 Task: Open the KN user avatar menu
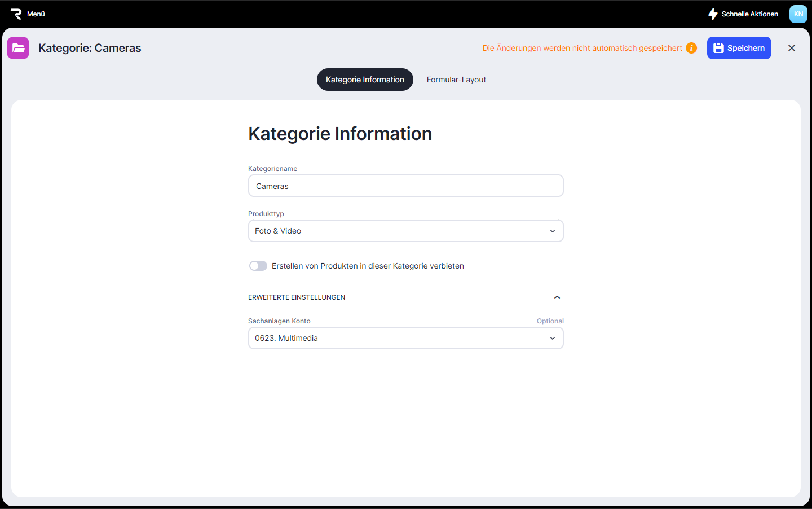coord(798,14)
